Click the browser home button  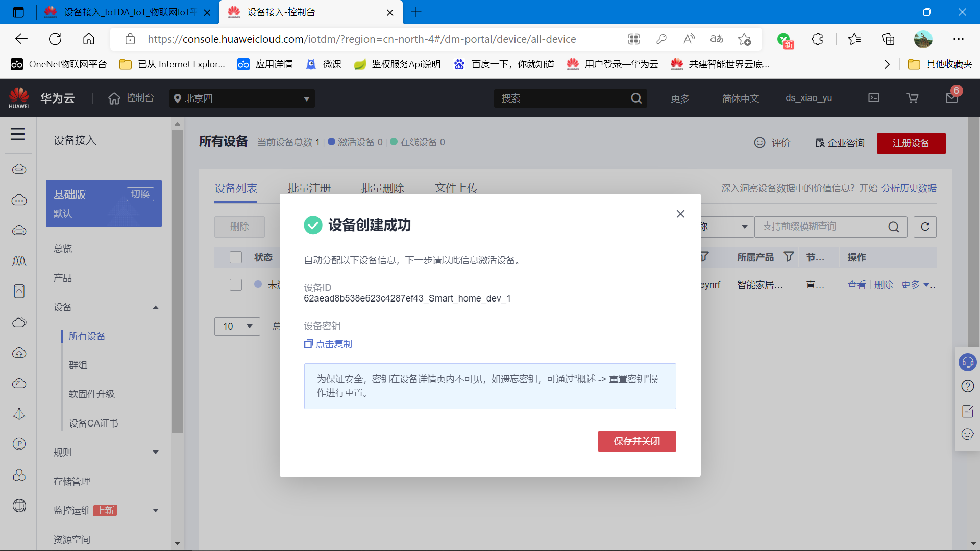[89, 39]
